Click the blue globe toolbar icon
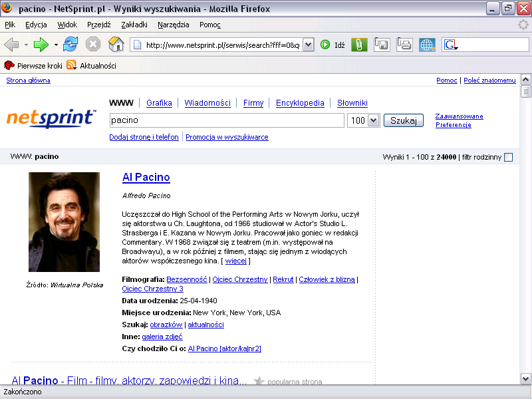The image size is (532, 399). click(427, 45)
